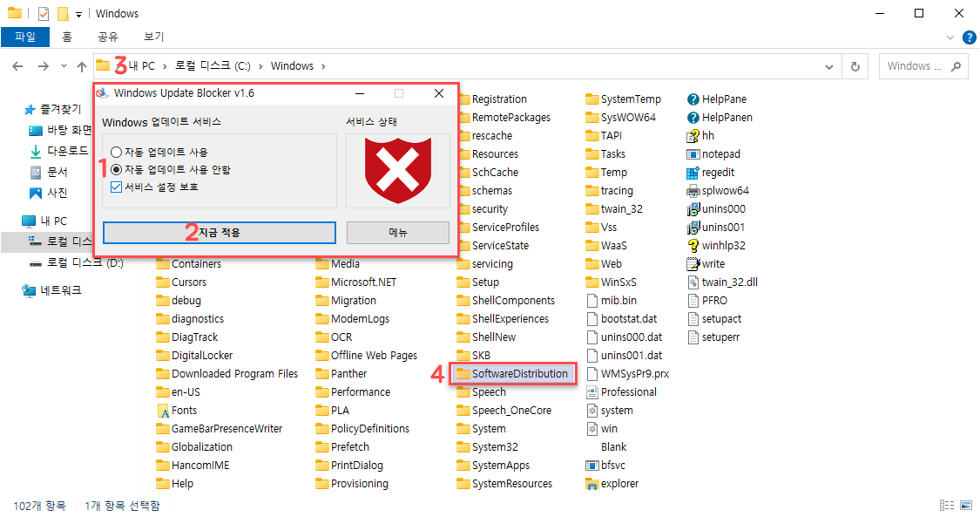This screenshot has height=517, width=980.
Task: Switch to details view layout icon
Action: [947, 505]
